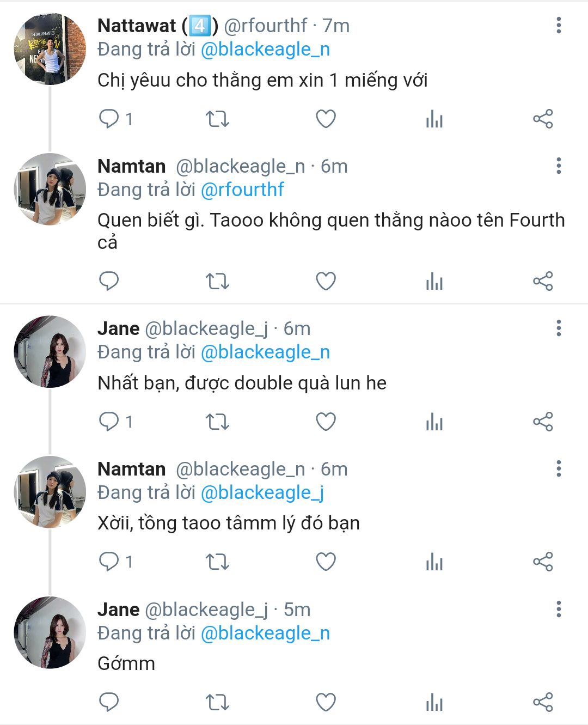Viewport: 588px width, 725px height.
Task: Reply to Namtan's tweet about Fourth
Action: pyautogui.click(x=109, y=281)
